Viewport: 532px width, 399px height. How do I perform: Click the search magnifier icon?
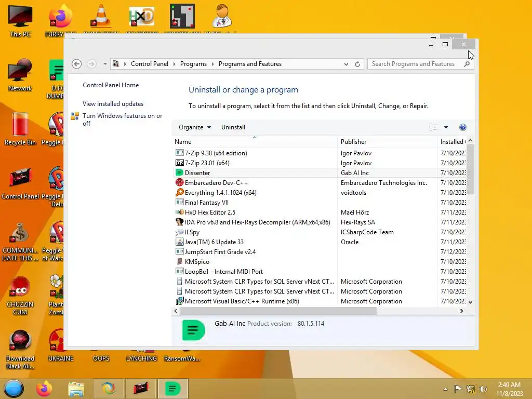pos(467,64)
